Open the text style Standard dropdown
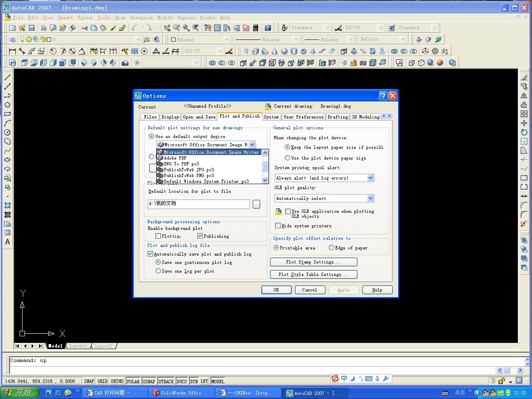The image size is (532, 399). [327, 28]
